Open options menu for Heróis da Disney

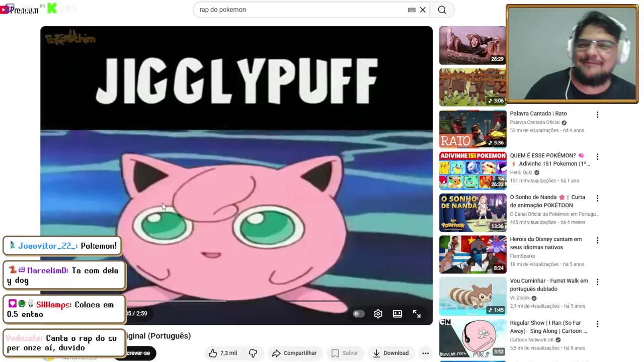(x=597, y=240)
